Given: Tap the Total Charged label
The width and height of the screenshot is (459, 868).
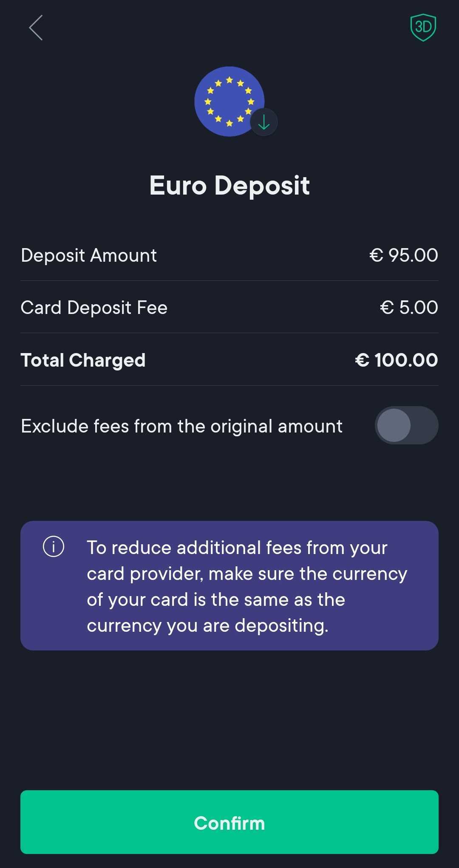Looking at the screenshot, I should click(x=83, y=360).
